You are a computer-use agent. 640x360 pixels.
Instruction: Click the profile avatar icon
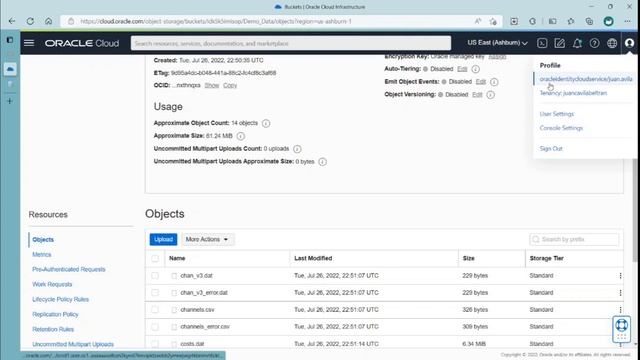[x=629, y=43]
